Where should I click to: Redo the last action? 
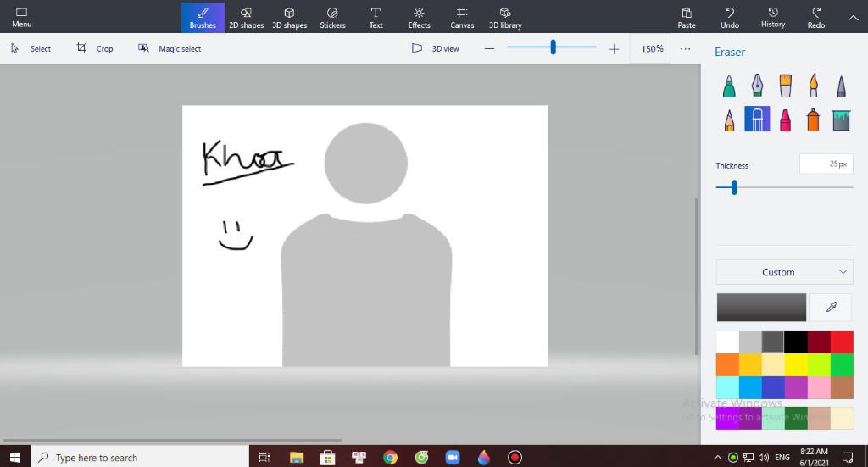[x=816, y=18]
